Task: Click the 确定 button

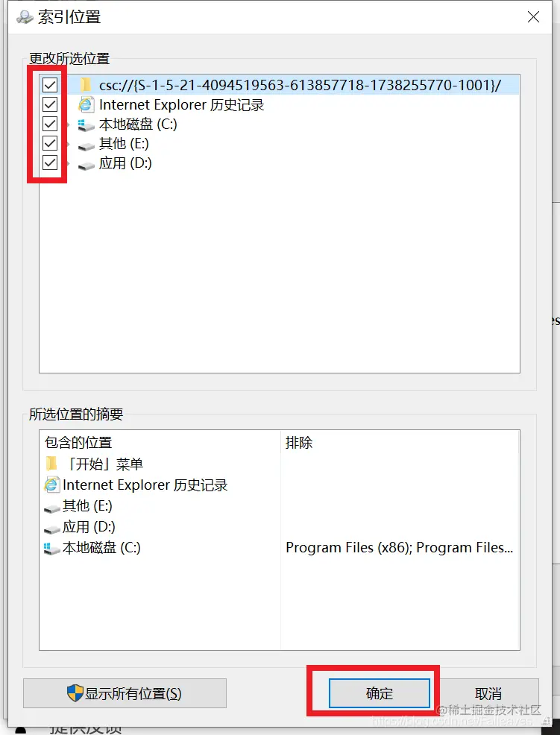Action: click(x=380, y=693)
